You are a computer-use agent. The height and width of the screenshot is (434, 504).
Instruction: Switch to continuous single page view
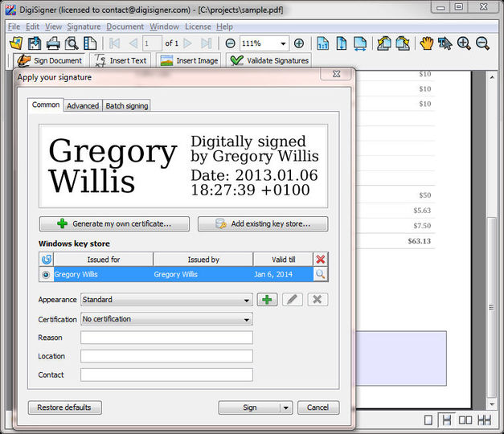coord(447,420)
